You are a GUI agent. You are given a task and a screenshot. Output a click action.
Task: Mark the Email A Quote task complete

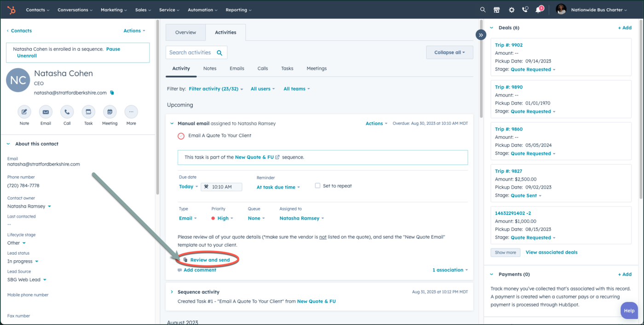click(181, 136)
